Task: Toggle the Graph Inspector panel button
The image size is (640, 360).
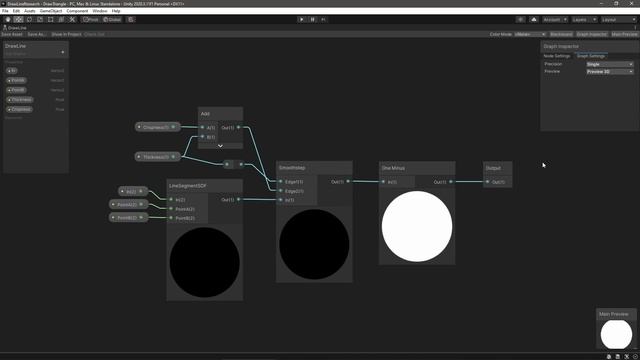Action: coord(592,34)
